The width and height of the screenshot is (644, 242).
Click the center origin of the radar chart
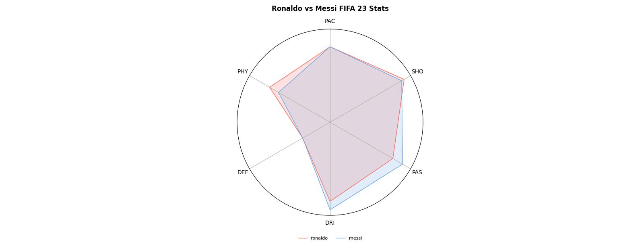(x=330, y=122)
